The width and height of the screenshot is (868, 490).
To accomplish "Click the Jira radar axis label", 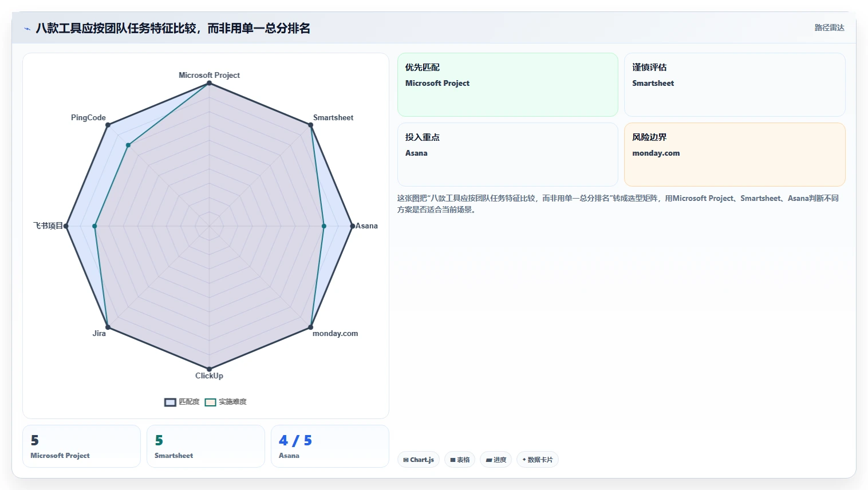I will [x=99, y=333].
